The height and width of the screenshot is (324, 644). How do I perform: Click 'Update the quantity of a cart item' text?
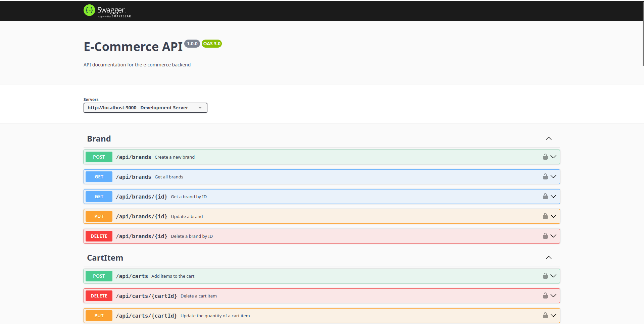coord(215,316)
